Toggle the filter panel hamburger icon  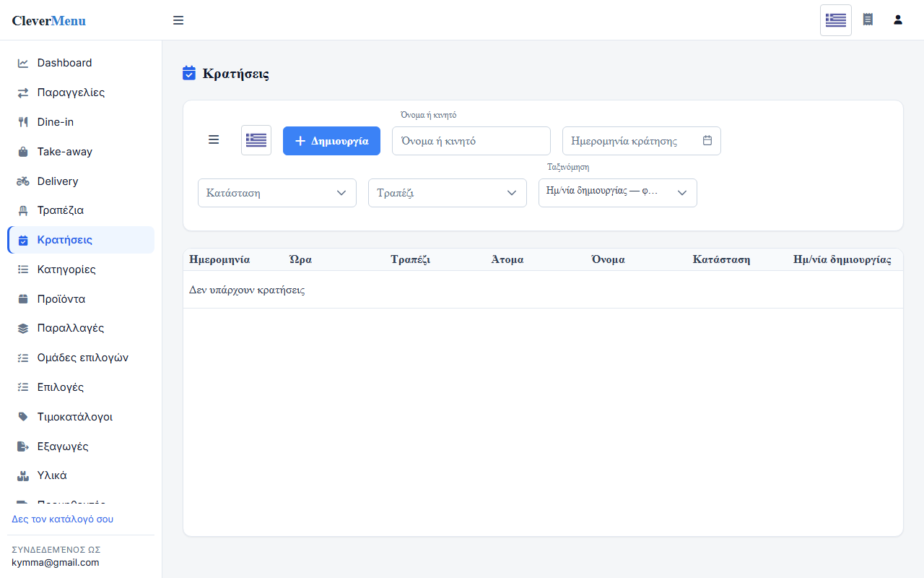(x=214, y=140)
